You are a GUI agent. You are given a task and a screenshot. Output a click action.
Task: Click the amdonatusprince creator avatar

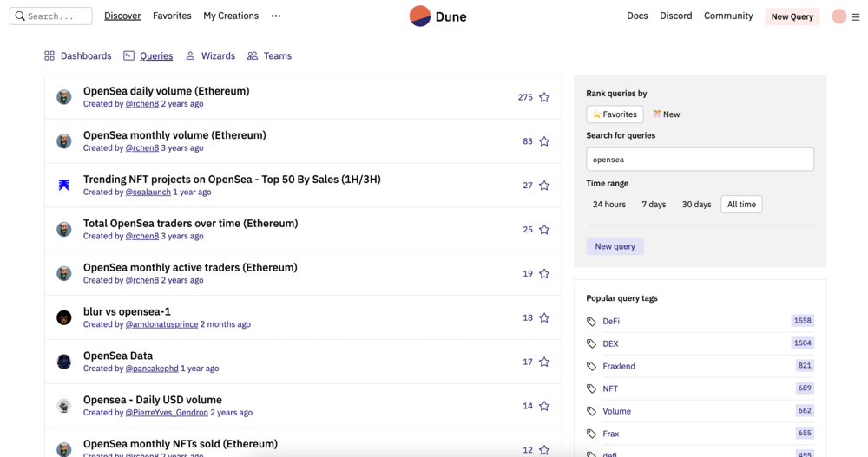[x=64, y=317]
